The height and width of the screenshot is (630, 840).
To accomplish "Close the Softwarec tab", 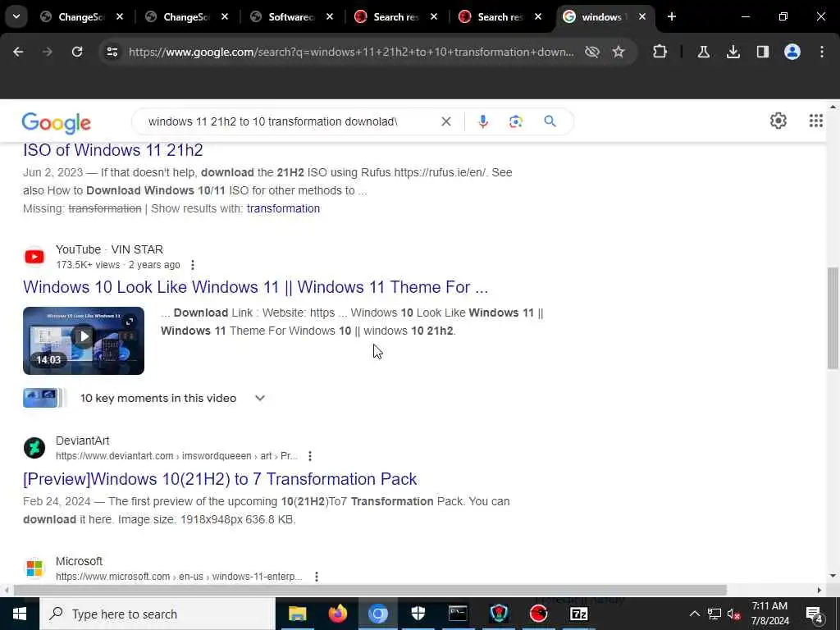I will 330,17.
